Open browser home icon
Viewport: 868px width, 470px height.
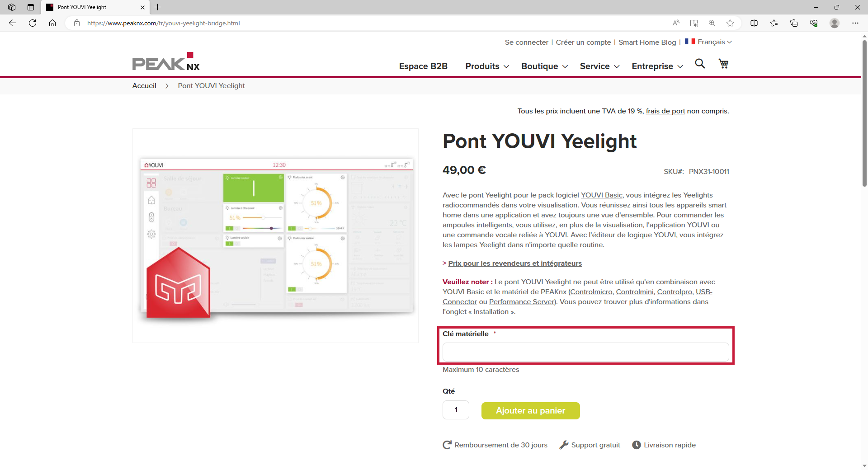pos(52,23)
